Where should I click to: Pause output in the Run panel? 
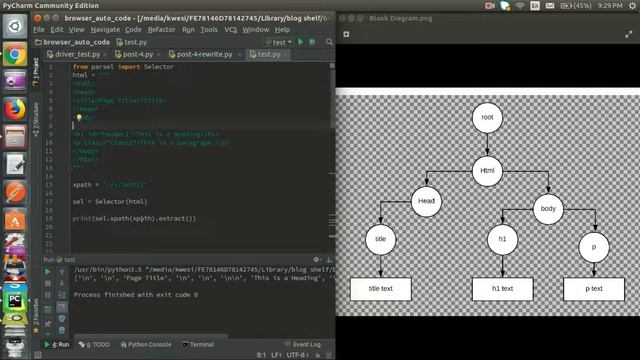pos(48,295)
